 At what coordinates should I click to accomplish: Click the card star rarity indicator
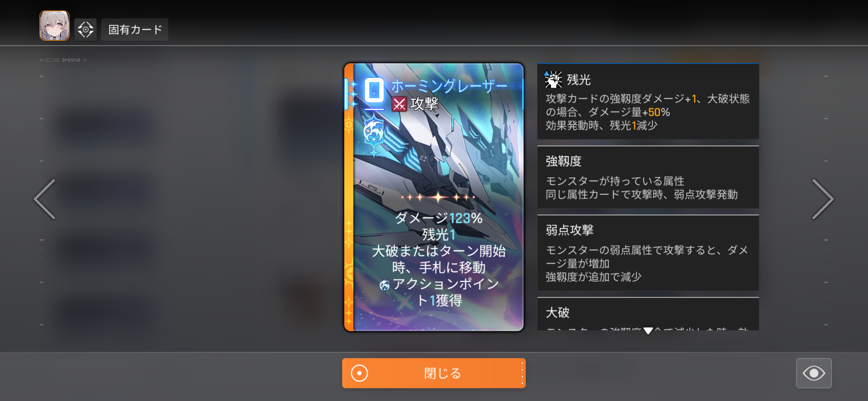[438, 197]
